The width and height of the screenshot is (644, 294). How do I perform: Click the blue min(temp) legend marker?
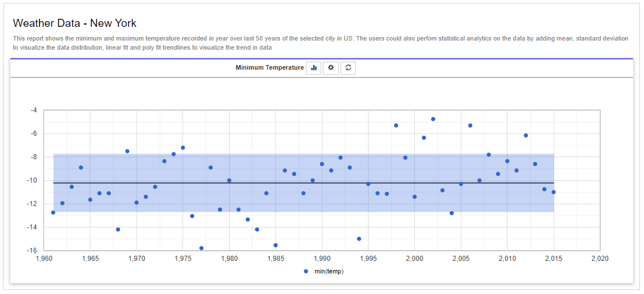tap(306, 271)
